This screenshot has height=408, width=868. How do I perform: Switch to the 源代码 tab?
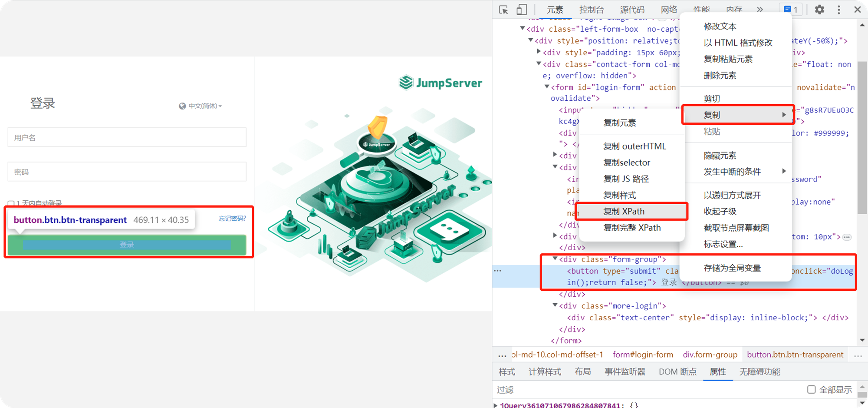(x=632, y=10)
